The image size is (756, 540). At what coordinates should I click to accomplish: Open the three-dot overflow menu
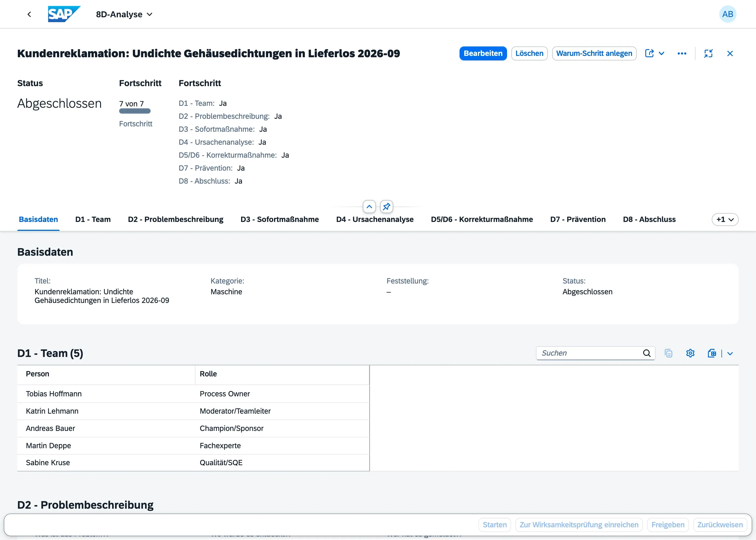(681, 53)
